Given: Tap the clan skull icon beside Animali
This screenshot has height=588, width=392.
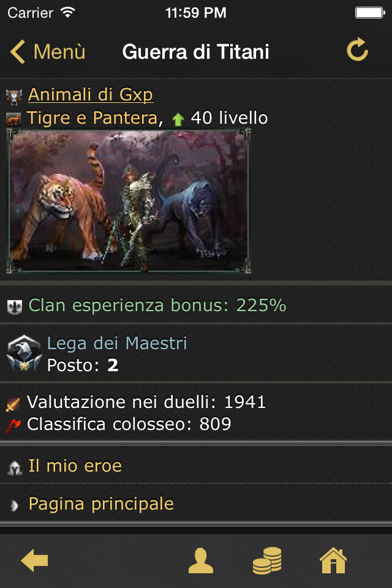Looking at the screenshot, I should (14, 97).
